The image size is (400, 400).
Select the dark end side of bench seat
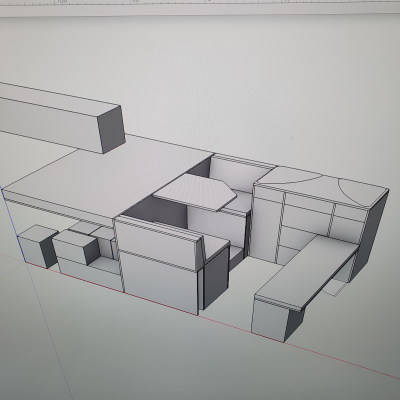(216, 277)
